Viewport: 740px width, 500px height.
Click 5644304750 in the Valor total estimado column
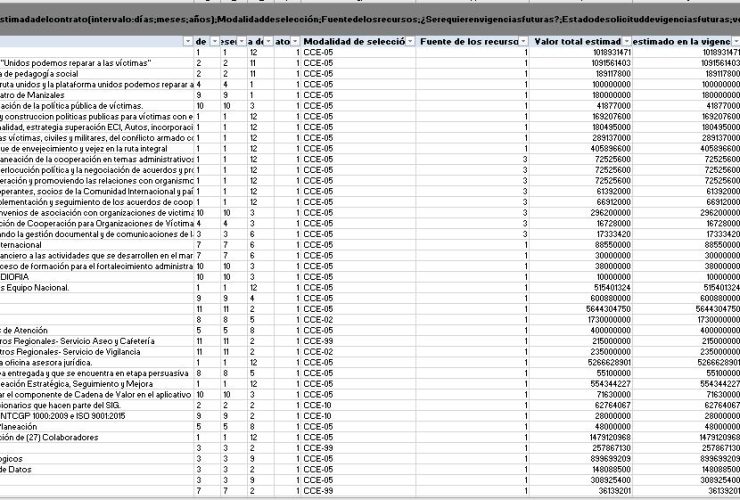click(x=580, y=309)
